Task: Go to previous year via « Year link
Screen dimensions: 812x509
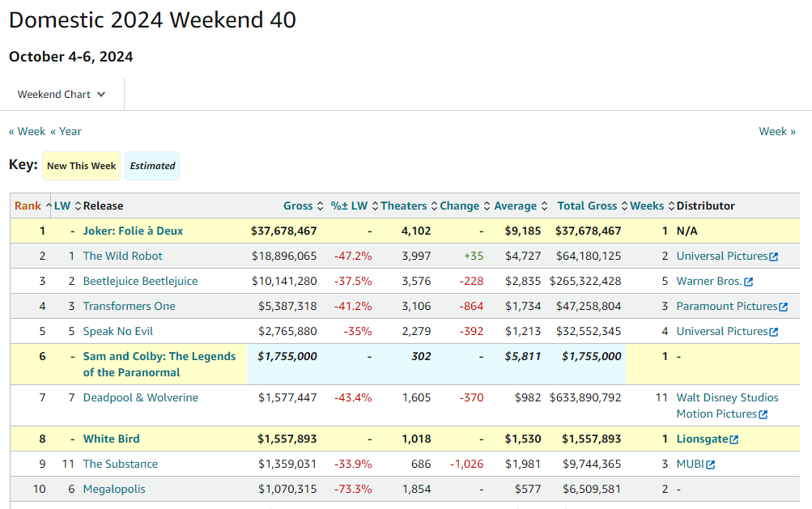Action: click(66, 132)
